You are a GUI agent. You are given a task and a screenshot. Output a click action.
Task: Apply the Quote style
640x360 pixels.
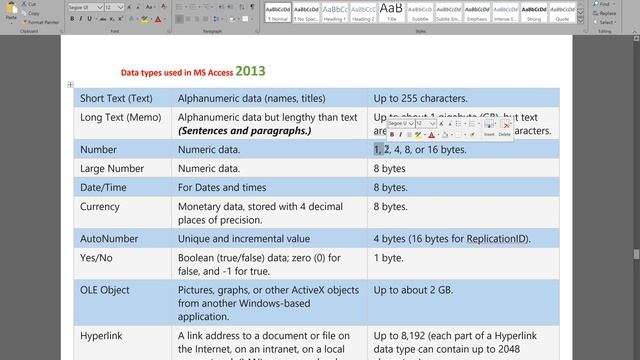[x=562, y=12]
